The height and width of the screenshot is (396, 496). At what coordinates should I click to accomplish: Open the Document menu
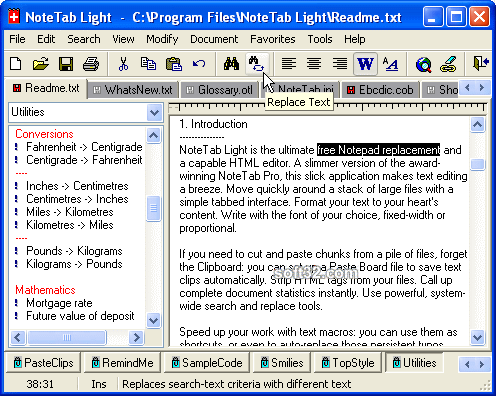[214, 39]
